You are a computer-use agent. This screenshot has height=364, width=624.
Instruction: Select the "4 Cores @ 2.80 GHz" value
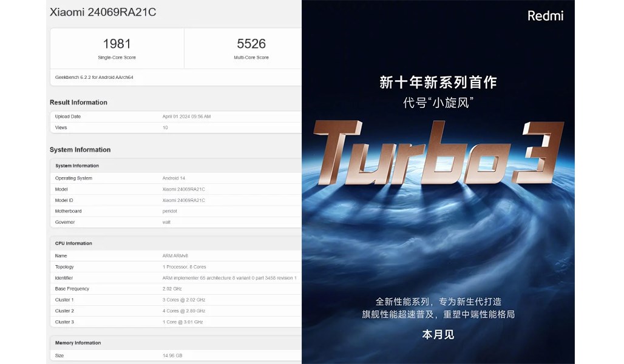pos(184,311)
